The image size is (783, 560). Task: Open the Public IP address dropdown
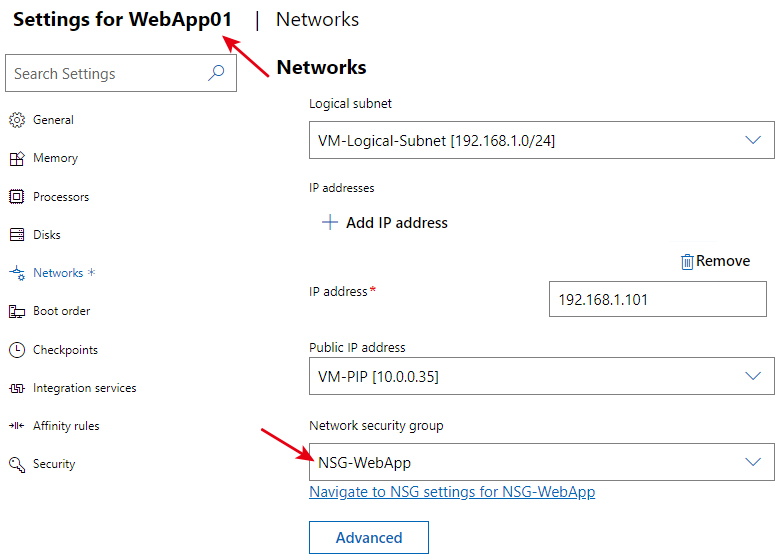point(541,376)
